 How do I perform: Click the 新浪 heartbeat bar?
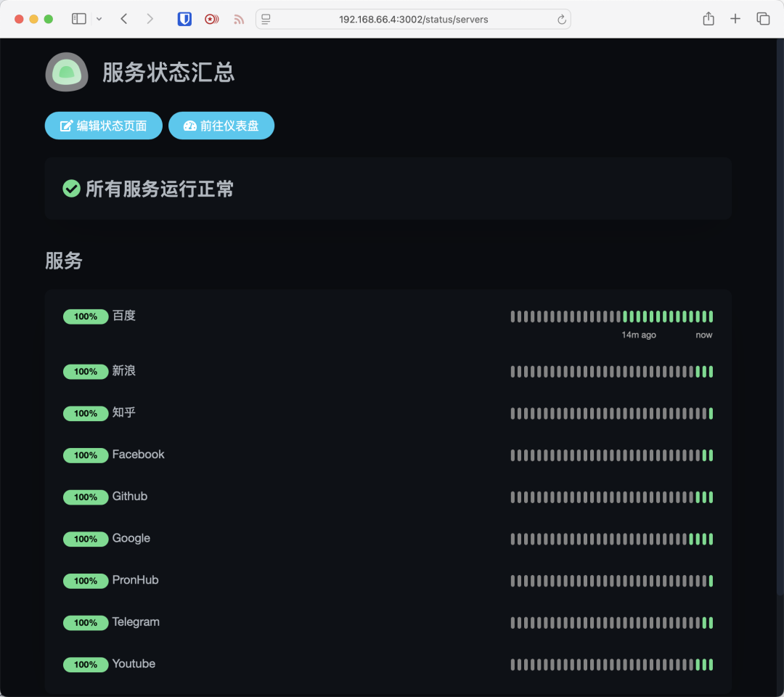coord(611,372)
